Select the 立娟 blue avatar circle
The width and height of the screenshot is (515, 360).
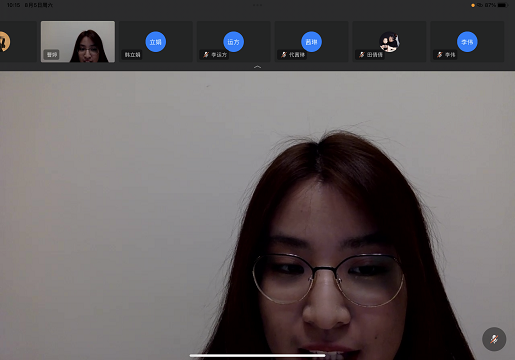(156, 42)
